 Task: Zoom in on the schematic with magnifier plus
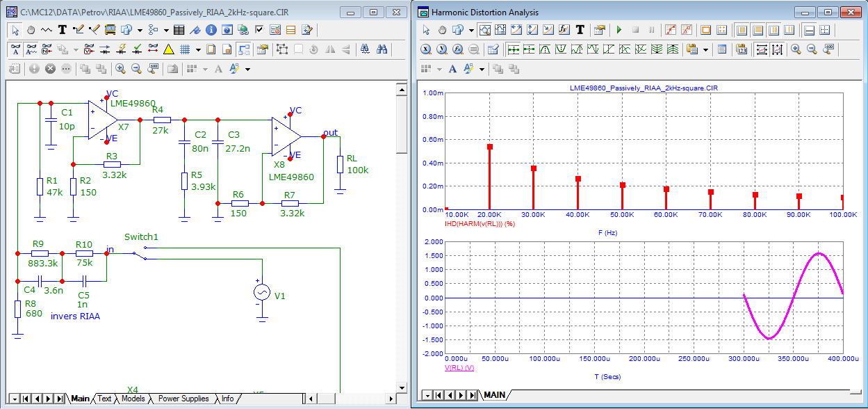pos(120,69)
